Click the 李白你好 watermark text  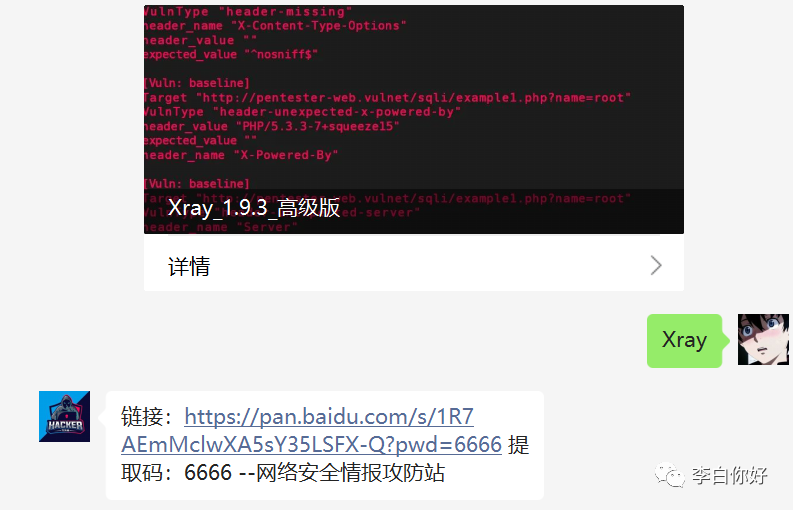(x=729, y=475)
